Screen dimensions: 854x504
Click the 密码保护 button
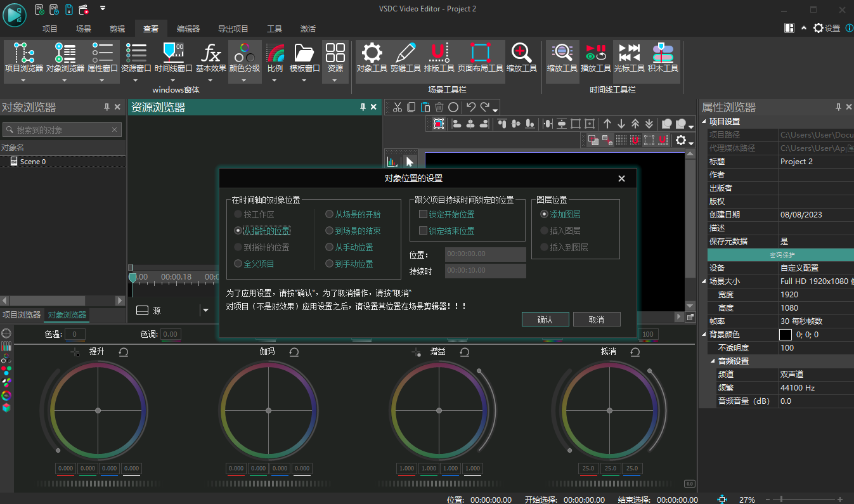[780, 255]
